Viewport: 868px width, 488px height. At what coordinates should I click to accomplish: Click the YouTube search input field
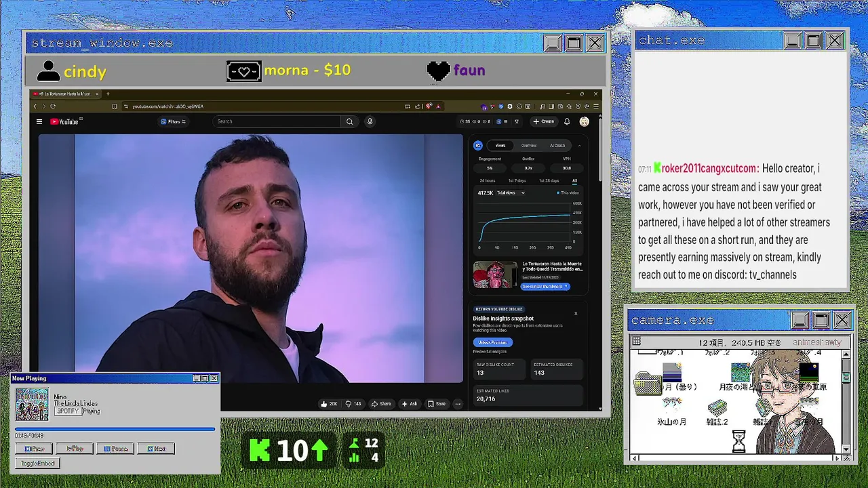(x=277, y=122)
